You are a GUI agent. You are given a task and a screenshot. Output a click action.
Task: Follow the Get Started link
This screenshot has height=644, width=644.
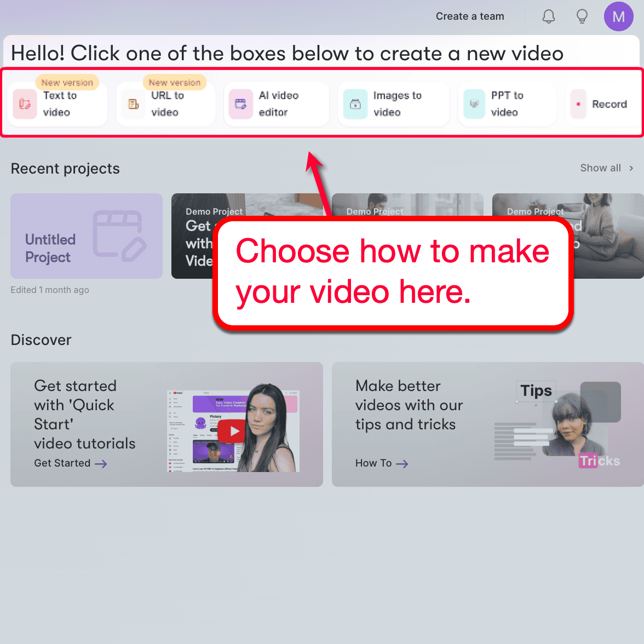(62, 463)
